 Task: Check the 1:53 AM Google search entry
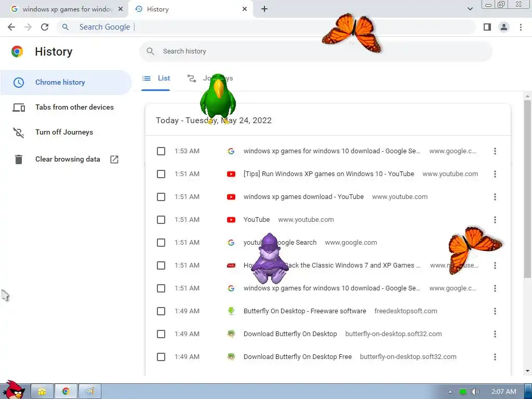point(161,151)
